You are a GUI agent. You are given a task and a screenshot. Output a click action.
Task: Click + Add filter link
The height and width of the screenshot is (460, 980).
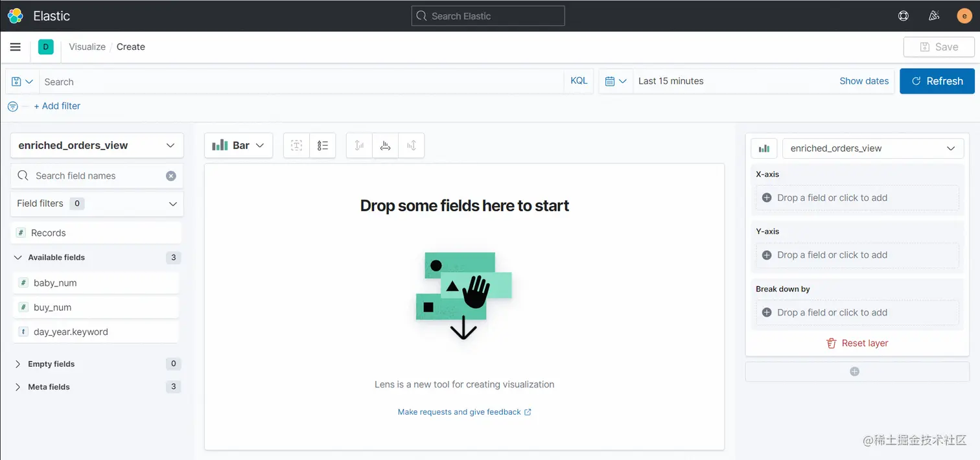point(57,106)
